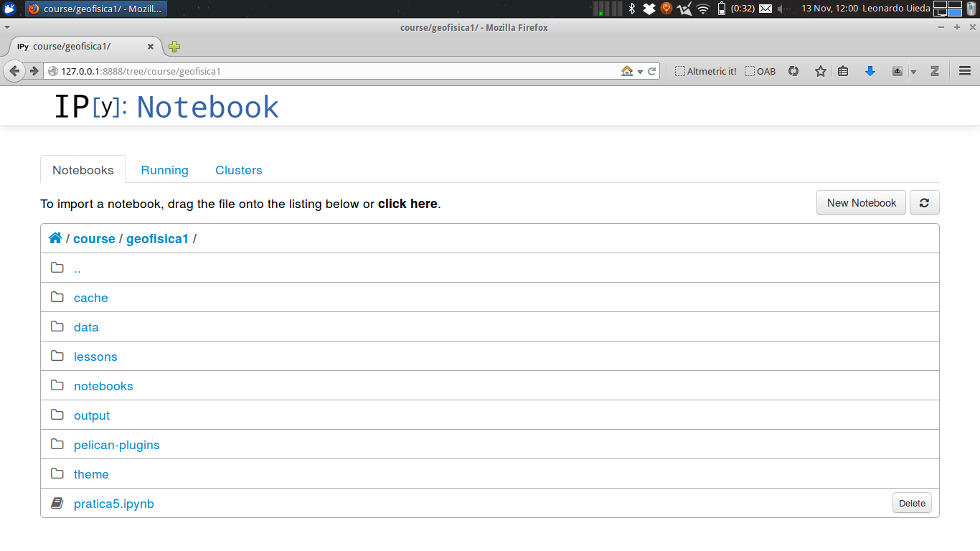Click the circular sync arrows toolbar icon
This screenshot has height=551, width=980.
pyautogui.click(x=793, y=71)
